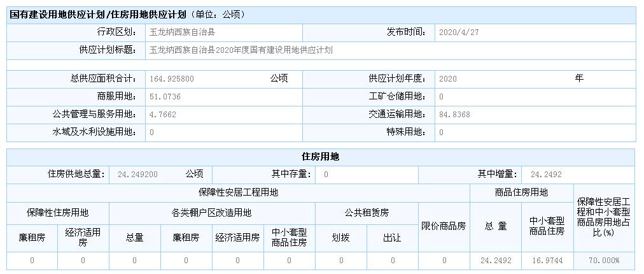Click 廉租房 header under 各类棚户区改造用地
The width and height of the screenshot is (644, 274).
click(x=186, y=238)
